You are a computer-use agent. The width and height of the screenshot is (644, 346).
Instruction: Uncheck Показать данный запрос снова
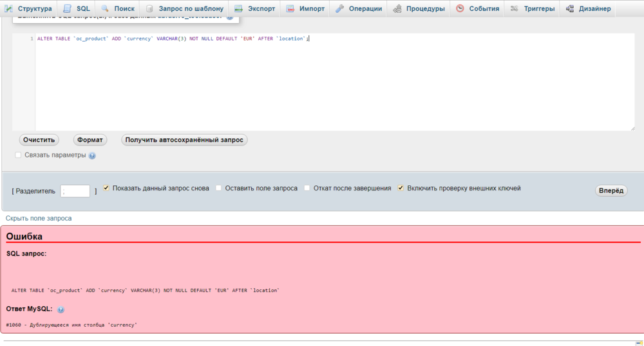click(106, 188)
